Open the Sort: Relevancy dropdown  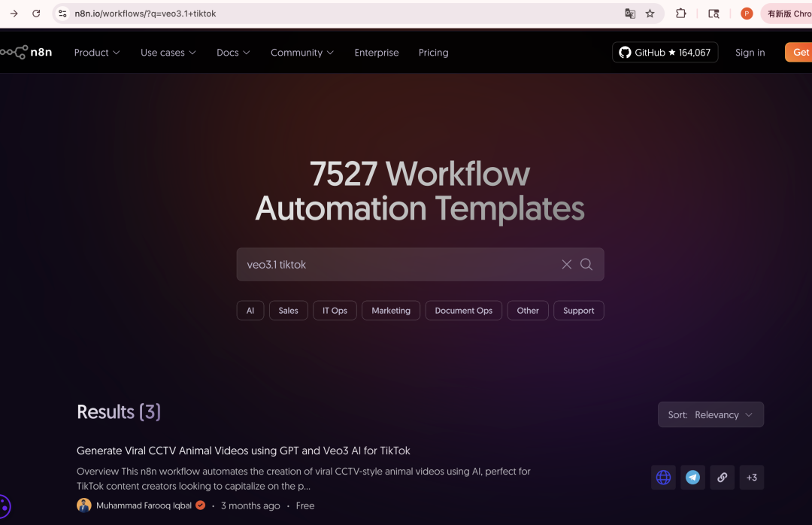pyautogui.click(x=710, y=414)
